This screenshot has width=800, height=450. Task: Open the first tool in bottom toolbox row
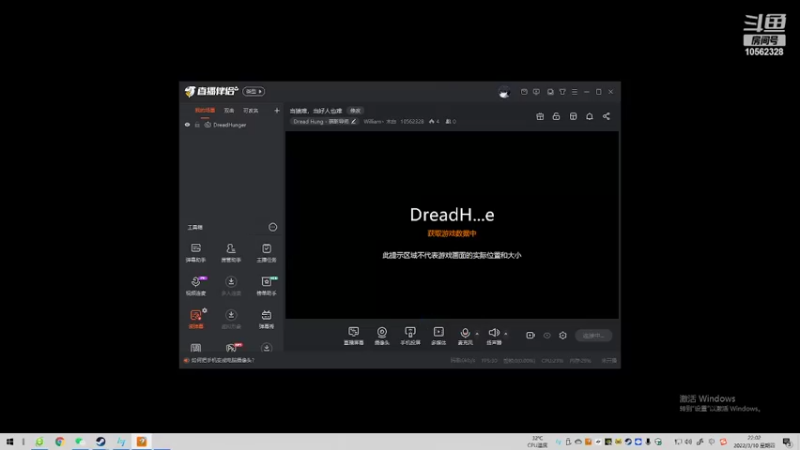click(196, 348)
